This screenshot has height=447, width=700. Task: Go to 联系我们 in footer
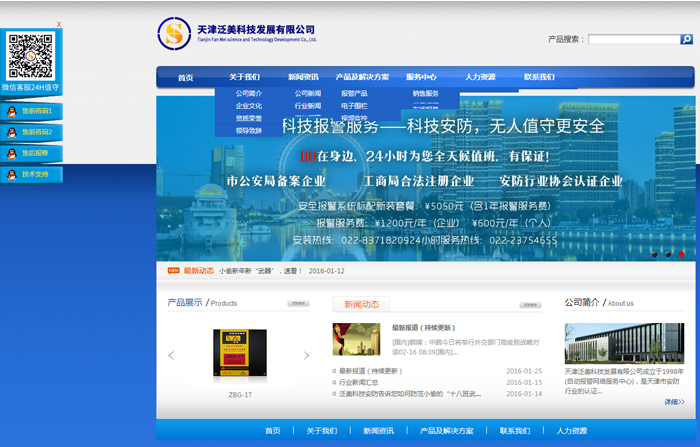pyautogui.click(x=515, y=431)
